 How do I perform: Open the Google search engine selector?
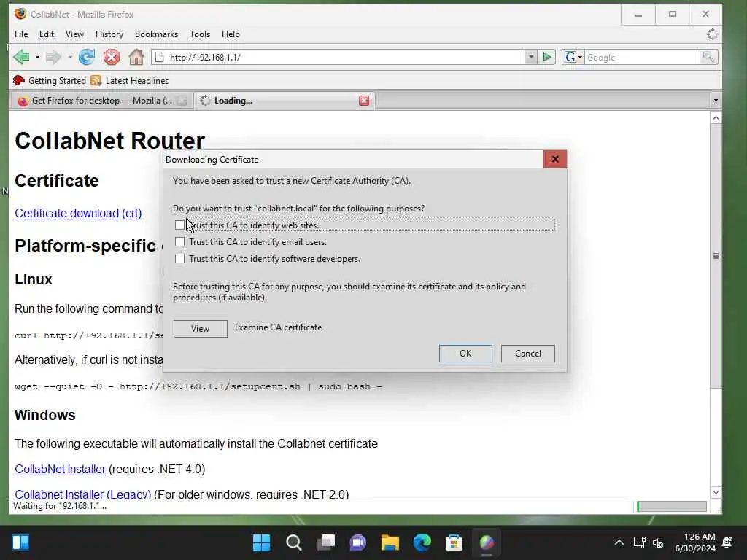click(573, 57)
